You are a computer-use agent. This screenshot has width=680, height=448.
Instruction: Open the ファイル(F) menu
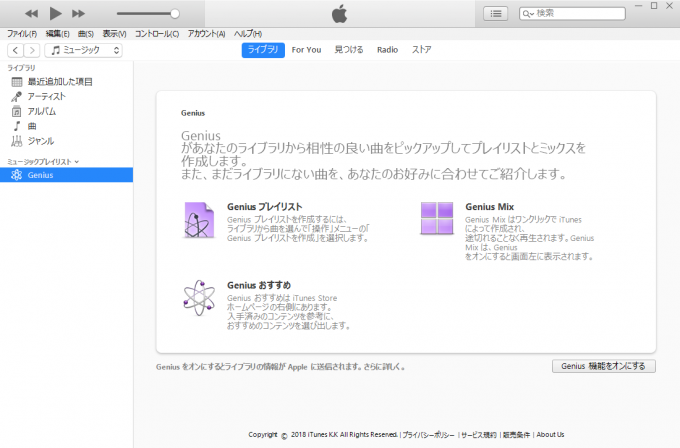(x=22, y=34)
